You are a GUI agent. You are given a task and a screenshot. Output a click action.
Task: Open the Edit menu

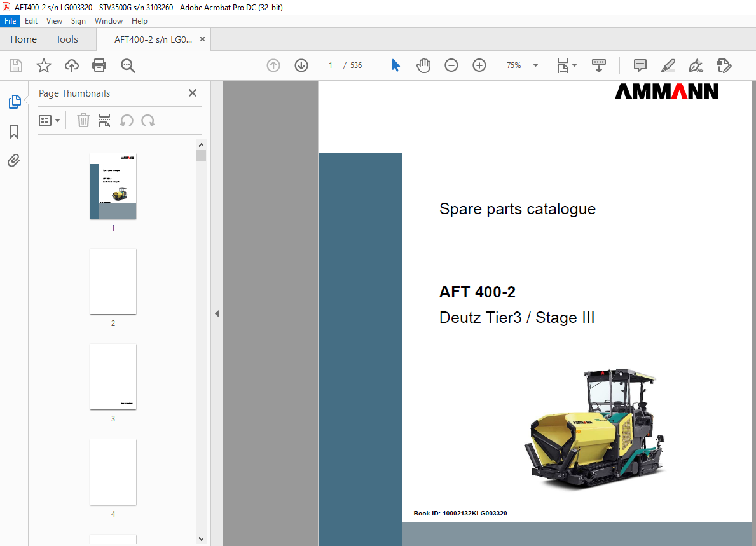tap(31, 21)
